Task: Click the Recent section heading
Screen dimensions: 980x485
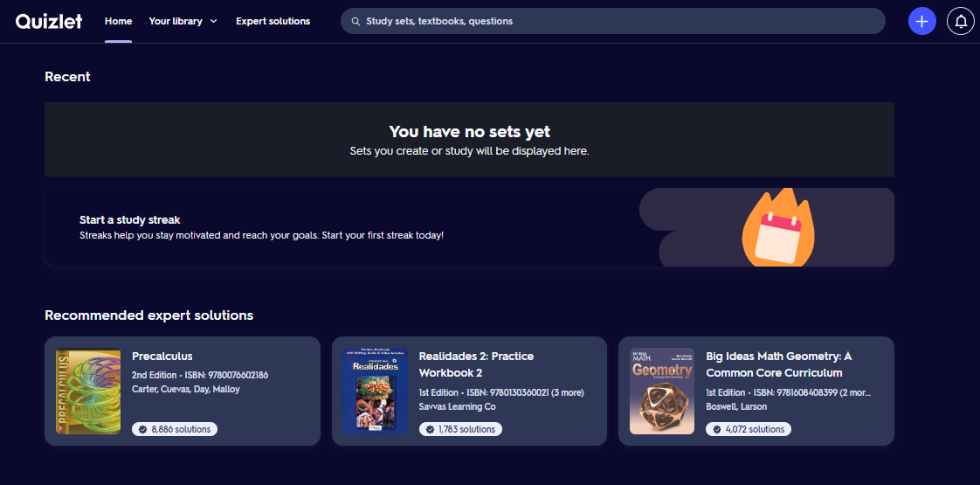Action: [67, 77]
